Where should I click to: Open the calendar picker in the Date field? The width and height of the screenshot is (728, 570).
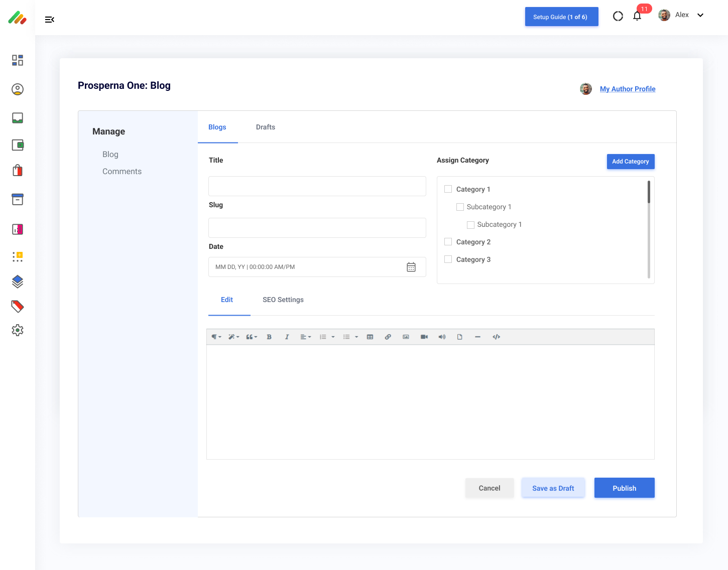click(x=411, y=267)
